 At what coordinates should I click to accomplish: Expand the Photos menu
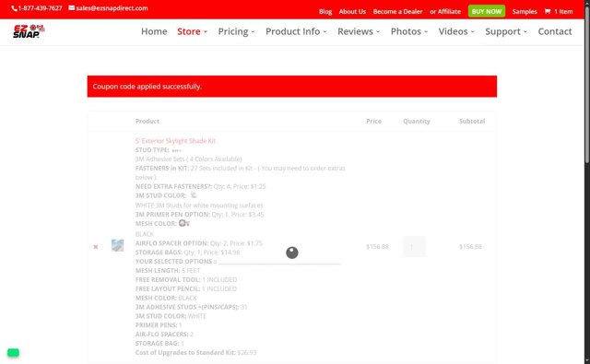pos(409,31)
